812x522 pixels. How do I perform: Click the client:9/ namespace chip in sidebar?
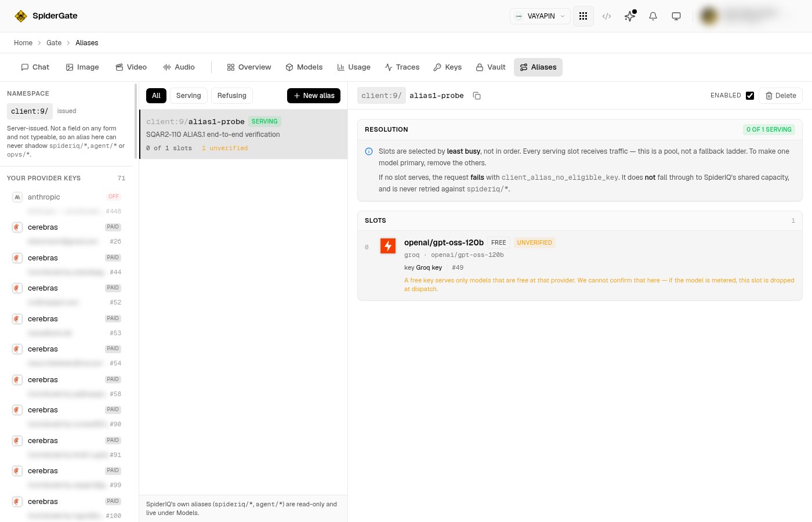pyautogui.click(x=30, y=111)
